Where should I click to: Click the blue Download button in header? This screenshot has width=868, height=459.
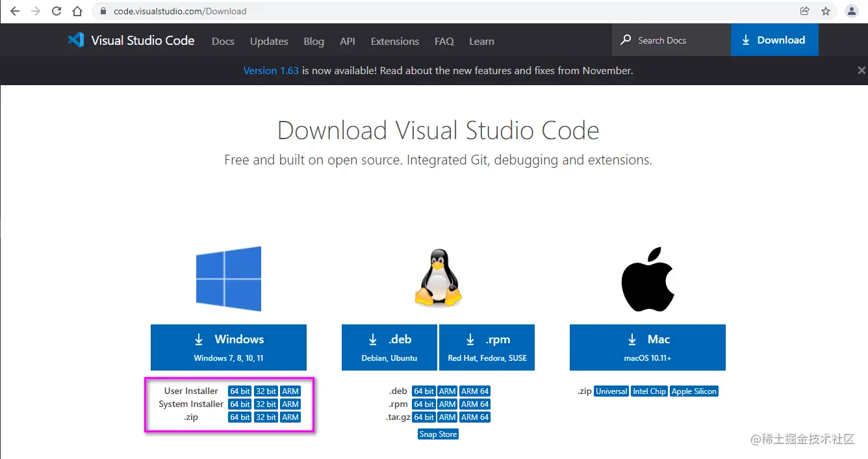click(774, 40)
